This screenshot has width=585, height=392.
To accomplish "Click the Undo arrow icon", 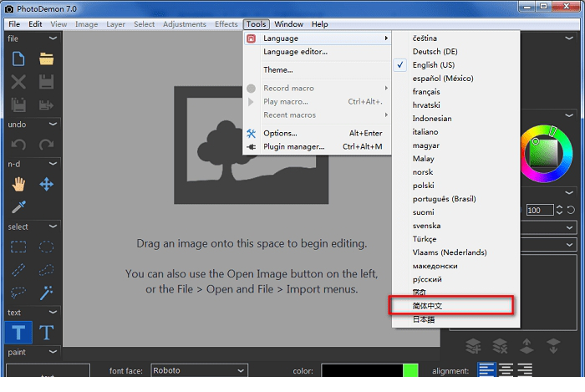I will [18, 145].
